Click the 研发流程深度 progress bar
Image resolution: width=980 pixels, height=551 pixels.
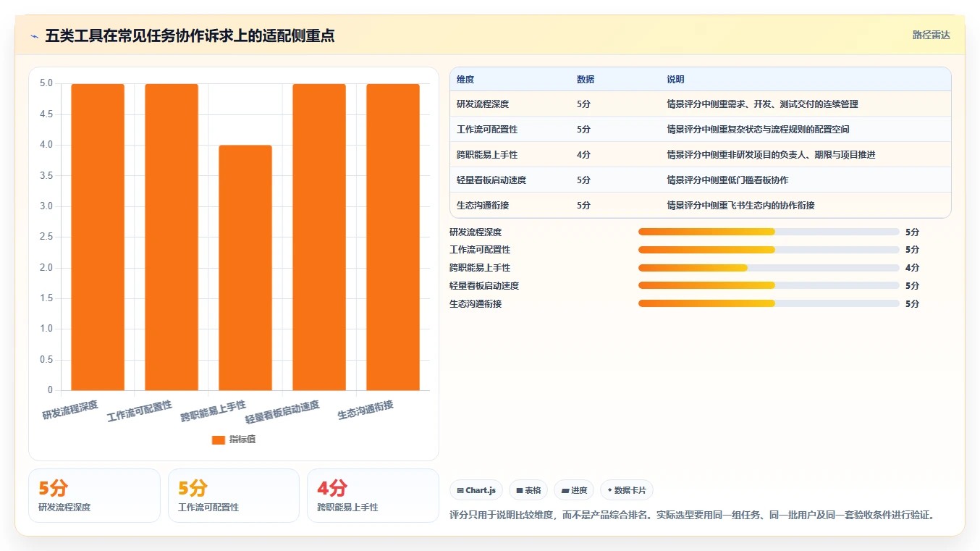769,232
